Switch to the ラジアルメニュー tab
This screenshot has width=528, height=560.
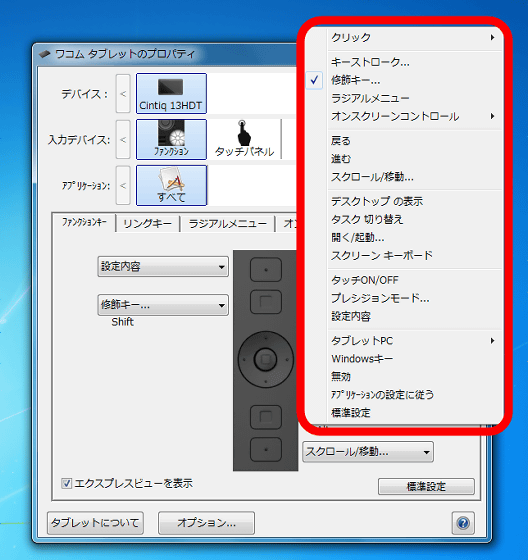click(x=228, y=224)
